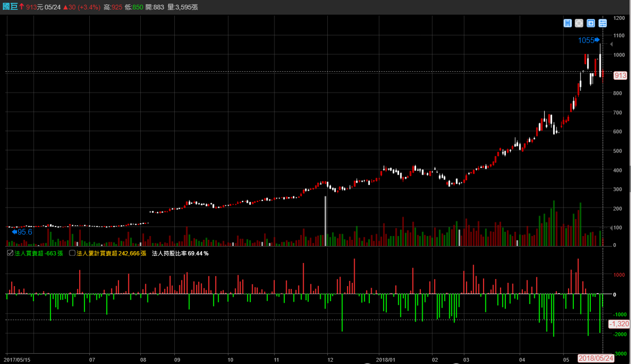Uncheck the 法人買賣超 checkbox

coord(10,253)
